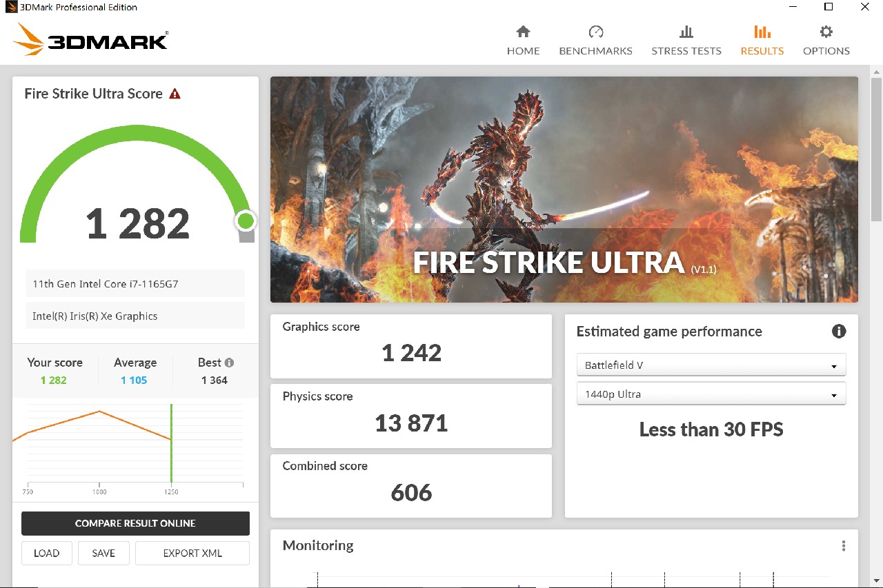Click the 3DMark logo
Viewport: 883px width, 588px height.
(x=90, y=40)
